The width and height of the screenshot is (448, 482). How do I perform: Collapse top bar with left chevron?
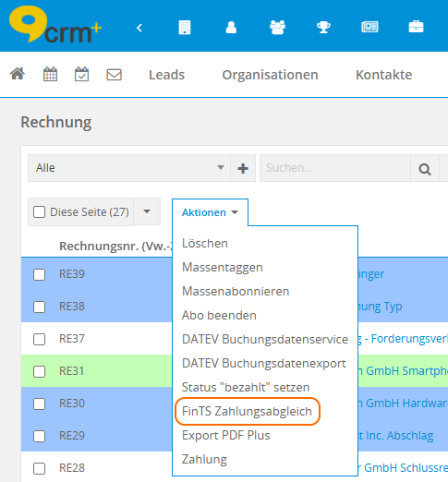[x=139, y=28]
